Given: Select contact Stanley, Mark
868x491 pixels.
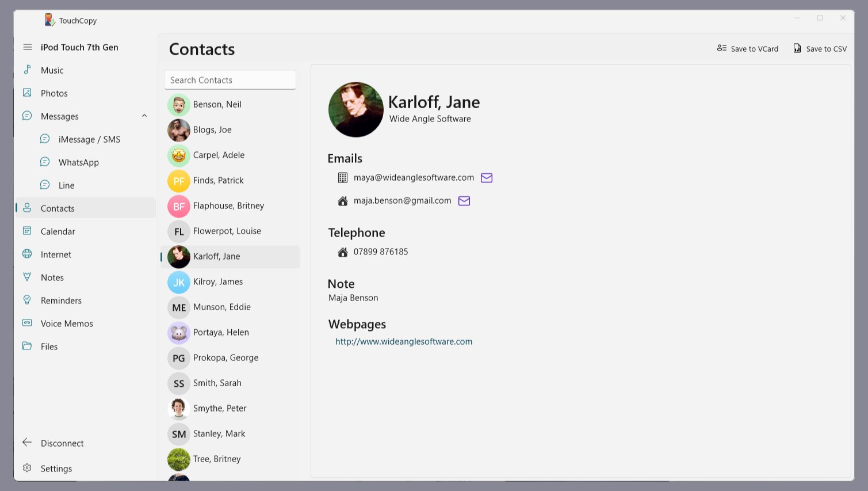Looking at the screenshot, I should coord(230,434).
